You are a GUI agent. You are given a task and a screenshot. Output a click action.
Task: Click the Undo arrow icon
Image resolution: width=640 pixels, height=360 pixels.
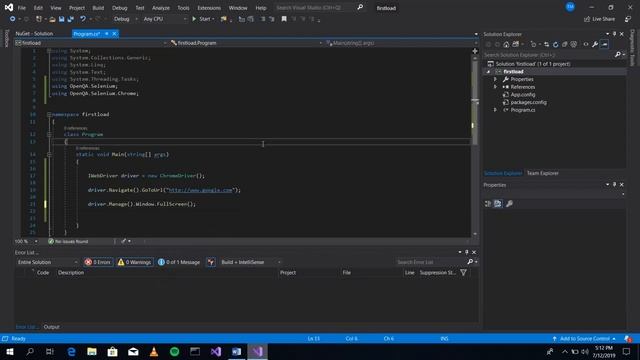[83, 19]
